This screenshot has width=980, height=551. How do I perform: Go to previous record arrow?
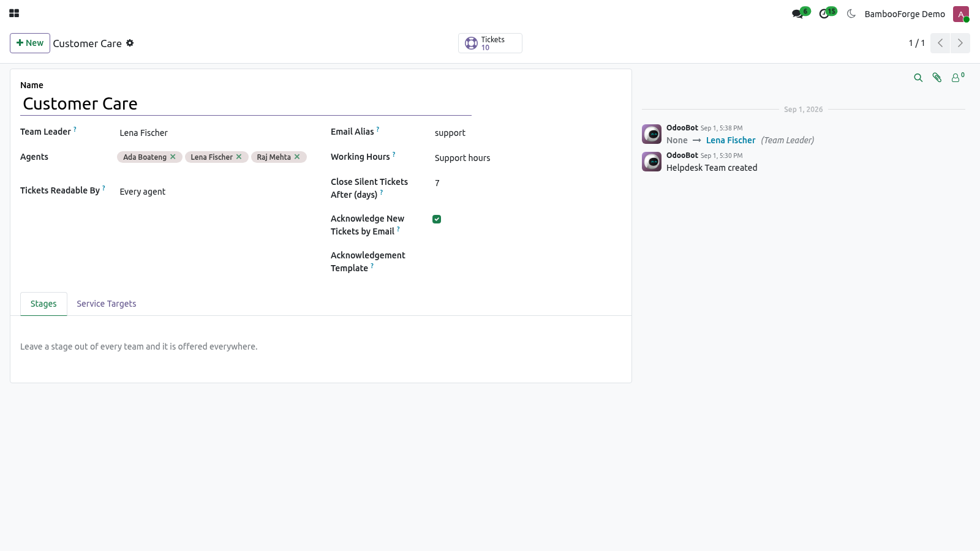click(x=940, y=43)
